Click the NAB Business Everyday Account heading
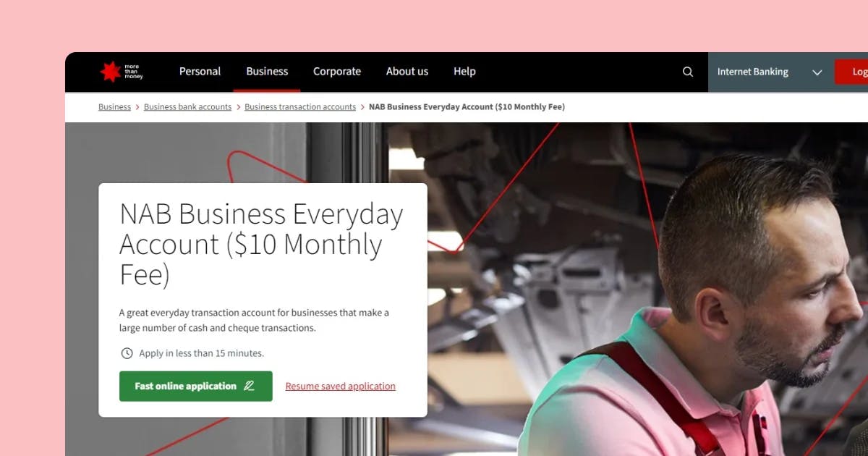 pos(261,245)
